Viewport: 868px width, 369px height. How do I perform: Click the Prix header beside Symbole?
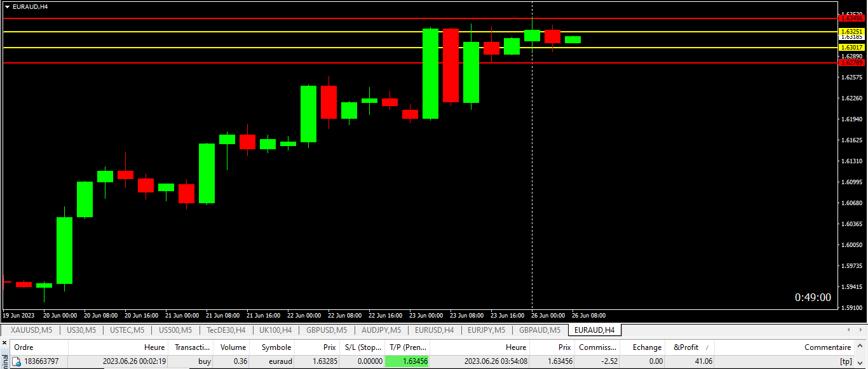[317, 347]
